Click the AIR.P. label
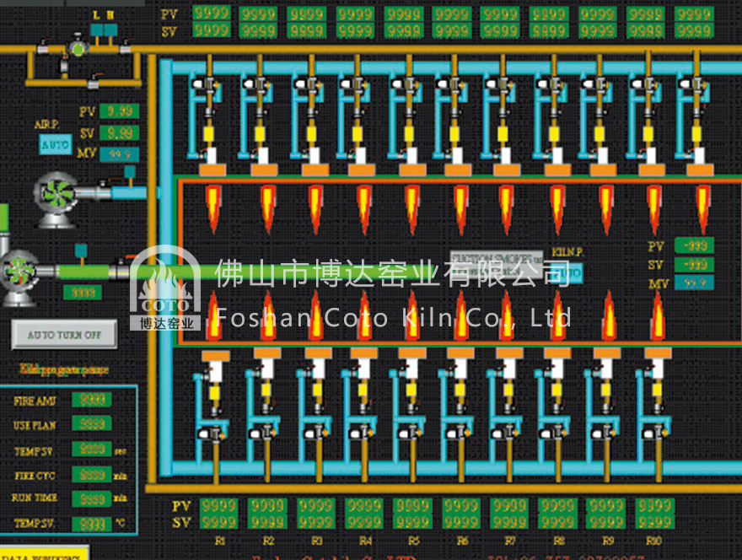Image resolution: width=742 pixels, height=560 pixels. (47, 125)
